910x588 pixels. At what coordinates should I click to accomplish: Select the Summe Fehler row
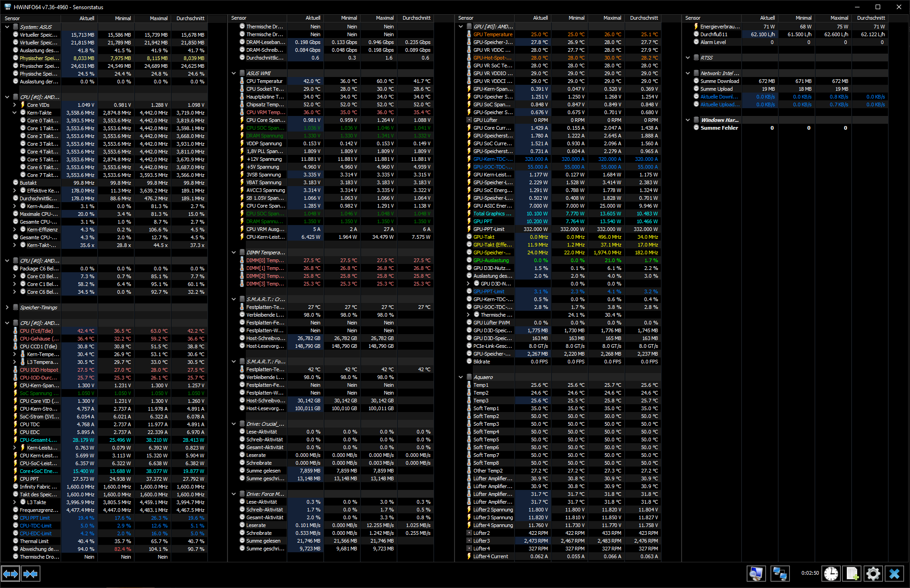(719, 128)
